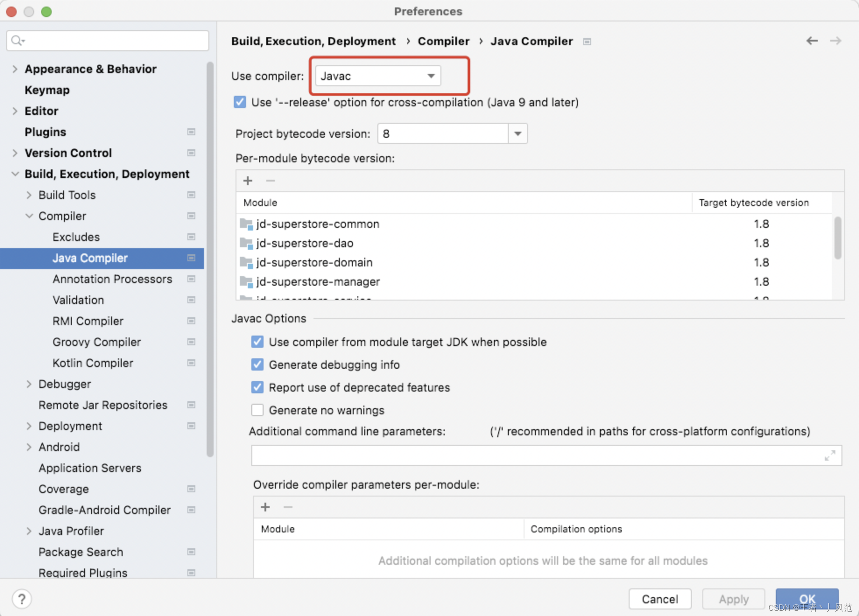Open the Use compiler Javac dropdown

(378, 76)
